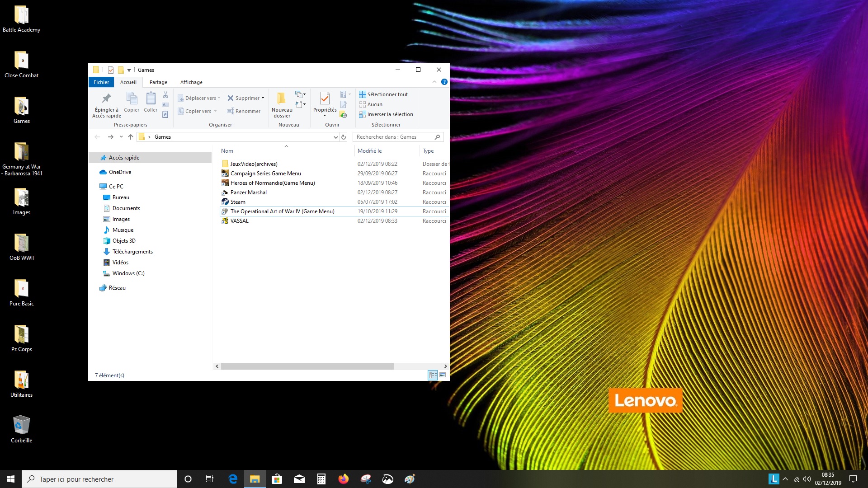Open the Easy access dropdown in Nouveau group
868x488 pixels.
coord(301,104)
